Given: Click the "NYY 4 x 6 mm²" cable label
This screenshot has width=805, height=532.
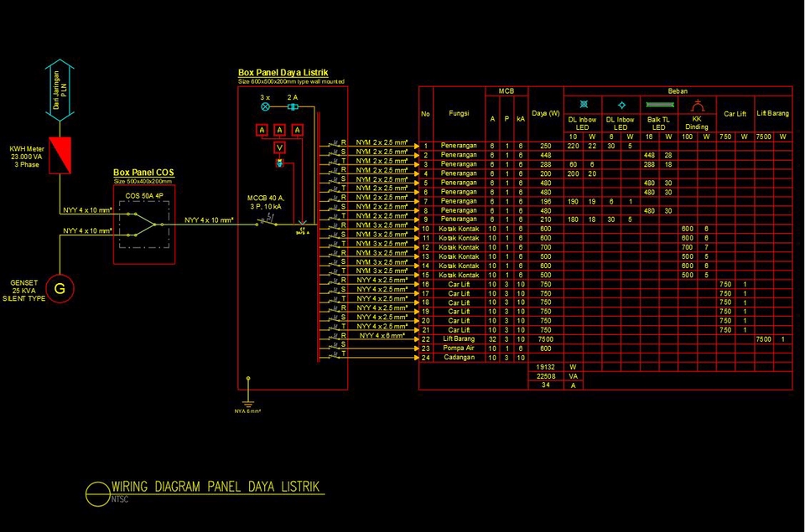Looking at the screenshot, I should point(382,335).
